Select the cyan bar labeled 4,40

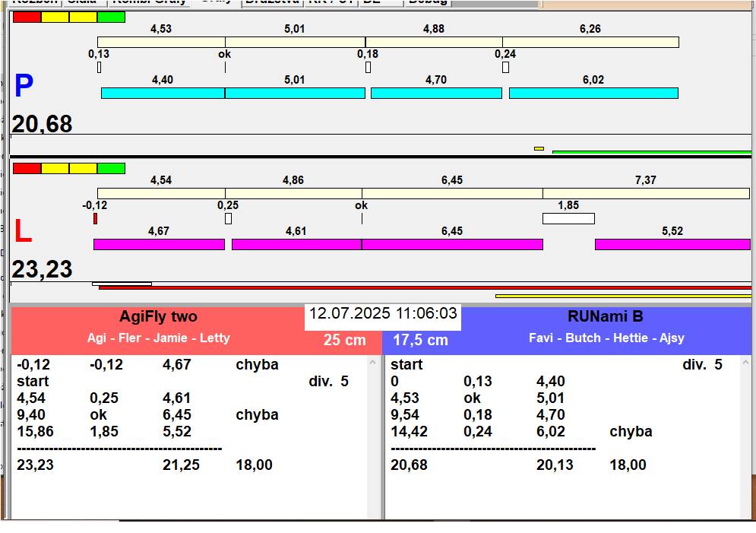pos(163,93)
